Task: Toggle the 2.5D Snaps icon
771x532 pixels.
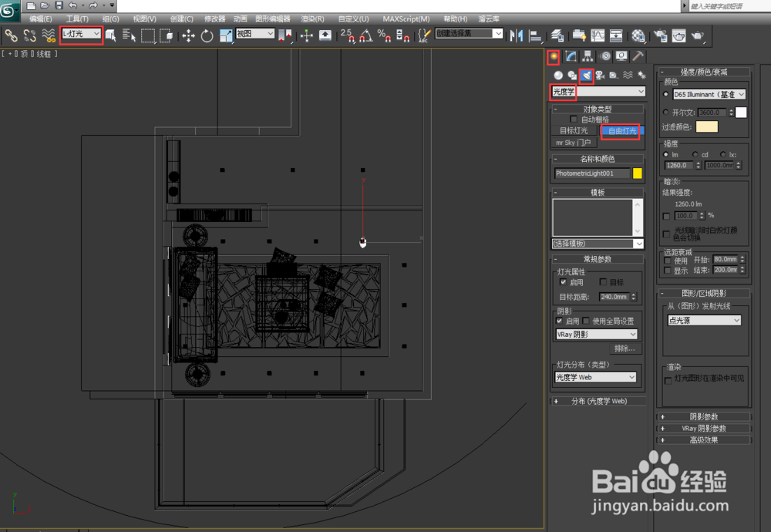Action: (348, 35)
